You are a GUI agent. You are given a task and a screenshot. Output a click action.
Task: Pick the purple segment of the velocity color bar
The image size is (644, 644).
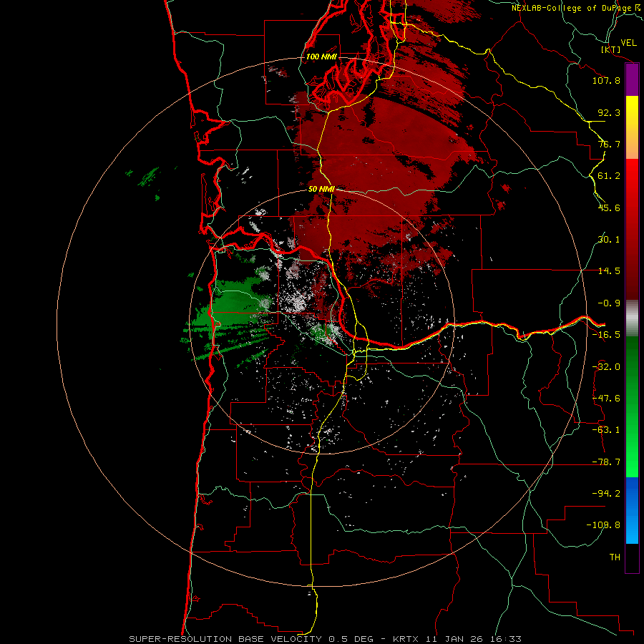point(632,79)
